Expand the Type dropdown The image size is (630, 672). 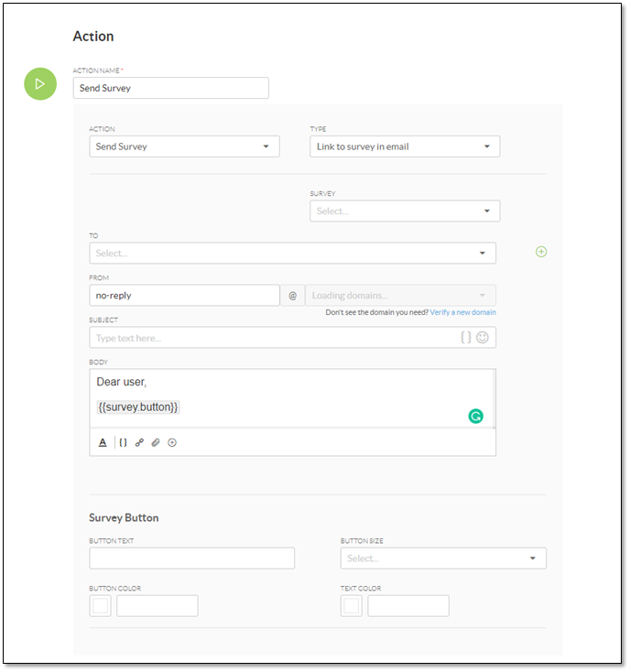coord(404,146)
